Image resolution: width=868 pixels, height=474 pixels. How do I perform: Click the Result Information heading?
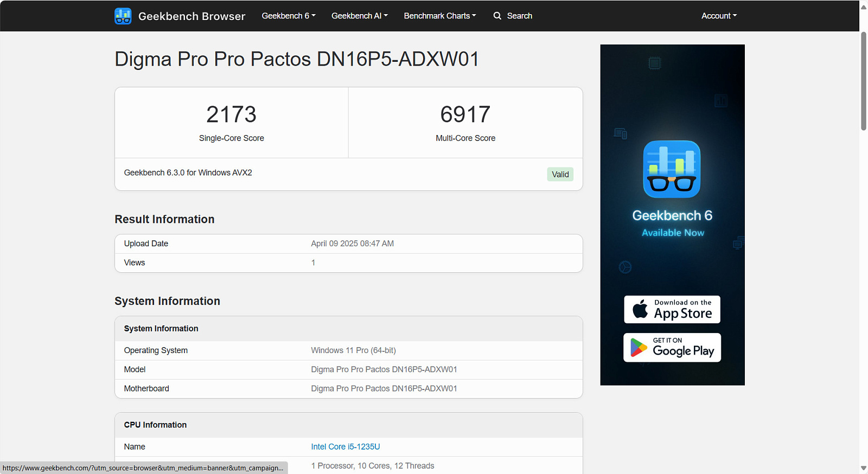tap(164, 219)
